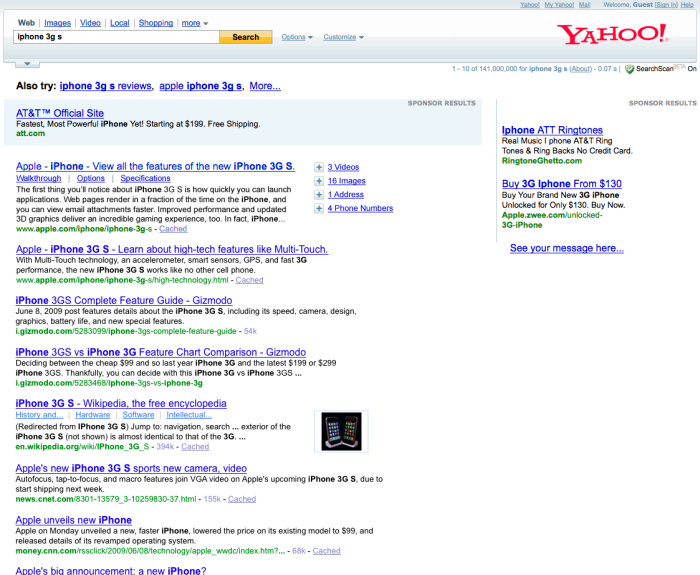Open More... search suggestions

265,86
